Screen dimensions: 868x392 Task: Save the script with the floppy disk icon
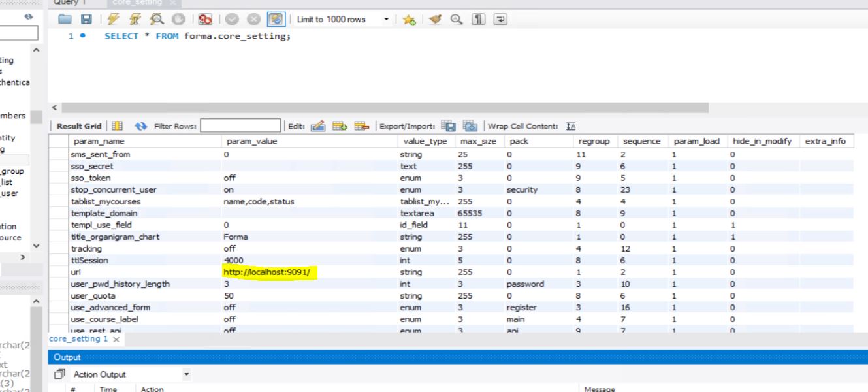tap(86, 20)
